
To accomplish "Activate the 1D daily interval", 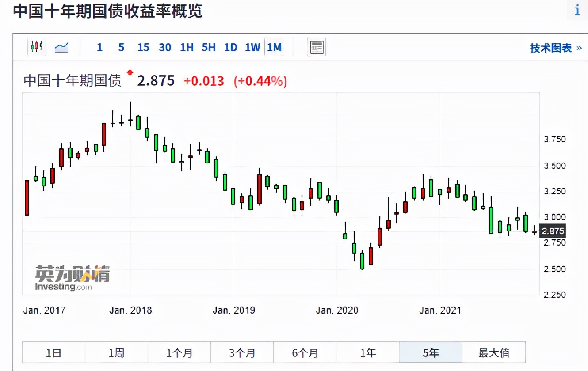I will [x=230, y=47].
